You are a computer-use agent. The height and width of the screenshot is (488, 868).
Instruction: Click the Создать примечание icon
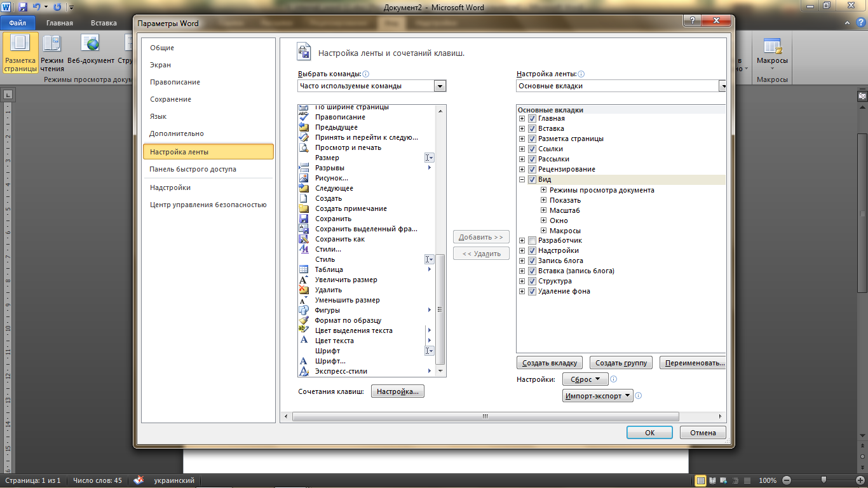coord(304,208)
